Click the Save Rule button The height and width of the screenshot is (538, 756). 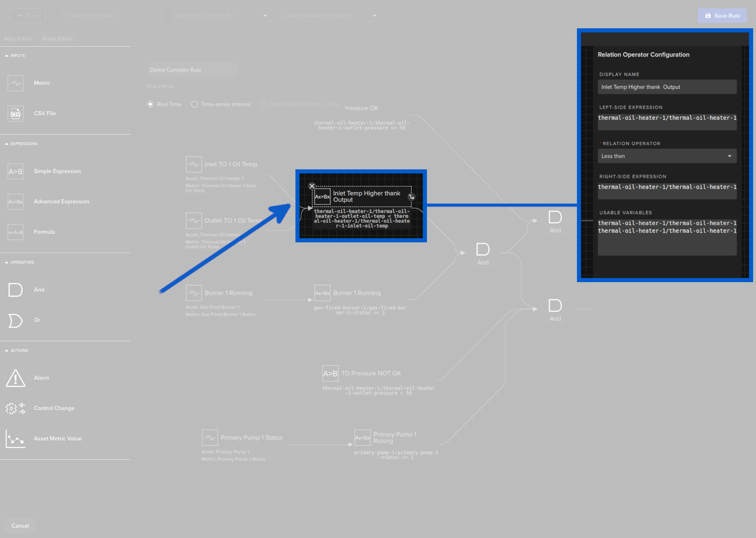point(722,15)
